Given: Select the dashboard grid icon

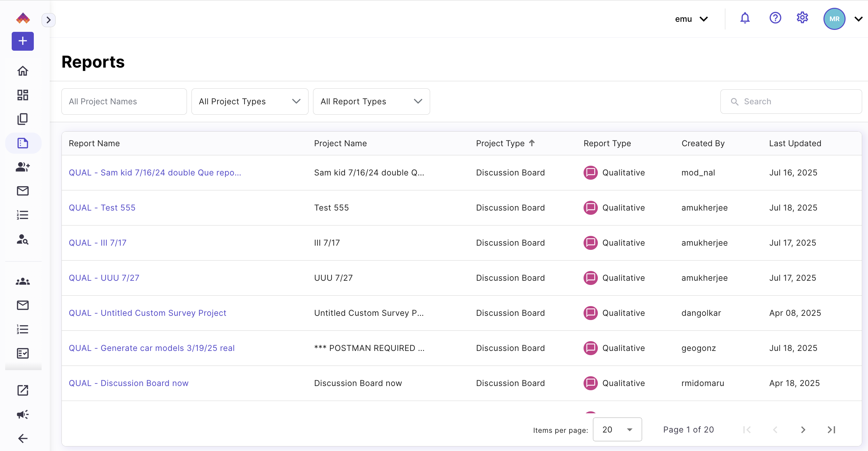Looking at the screenshot, I should 22,95.
